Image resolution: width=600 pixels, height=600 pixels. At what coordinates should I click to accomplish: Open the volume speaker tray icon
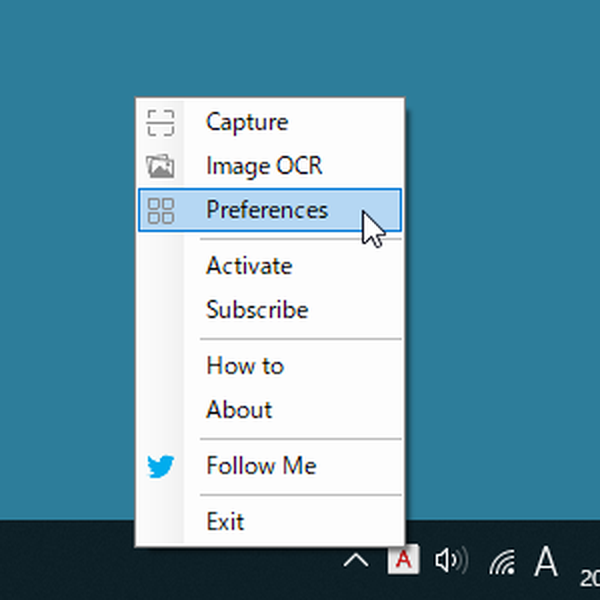(x=452, y=561)
